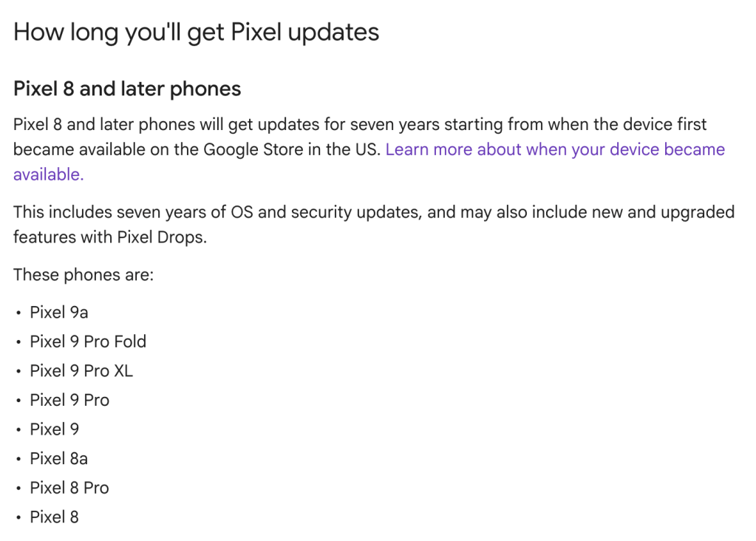Click the bullet point beside 'Pixel 8a'

pos(18,459)
